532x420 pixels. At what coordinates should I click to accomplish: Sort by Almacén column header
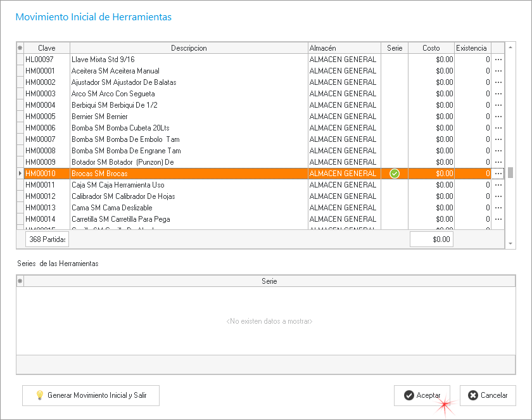tap(344, 48)
